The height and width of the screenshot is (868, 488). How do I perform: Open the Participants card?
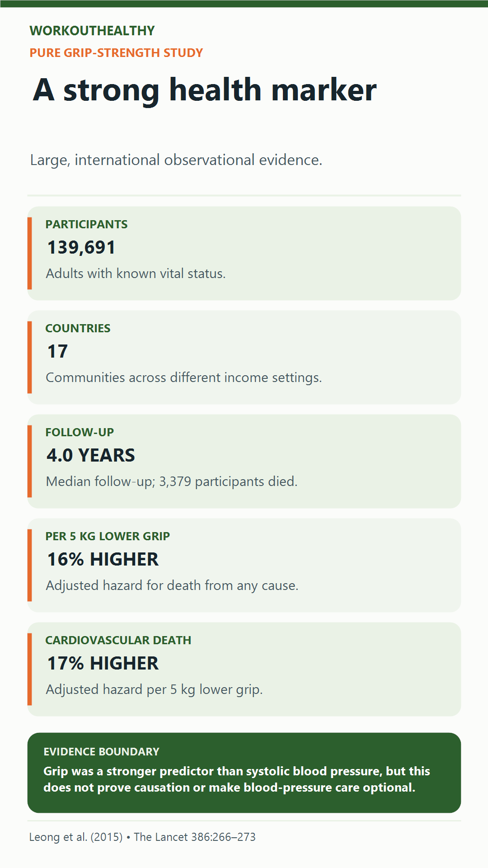click(244, 253)
